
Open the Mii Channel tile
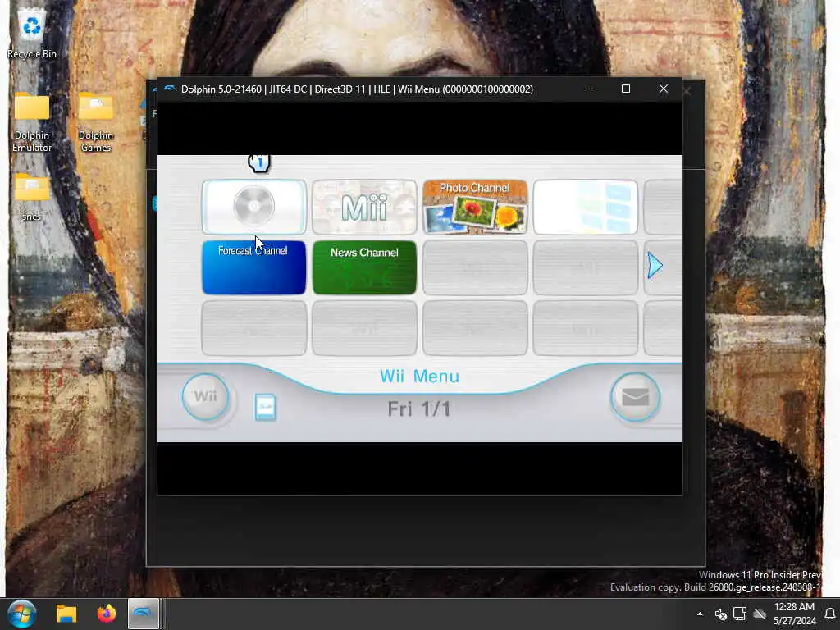(364, 207)
